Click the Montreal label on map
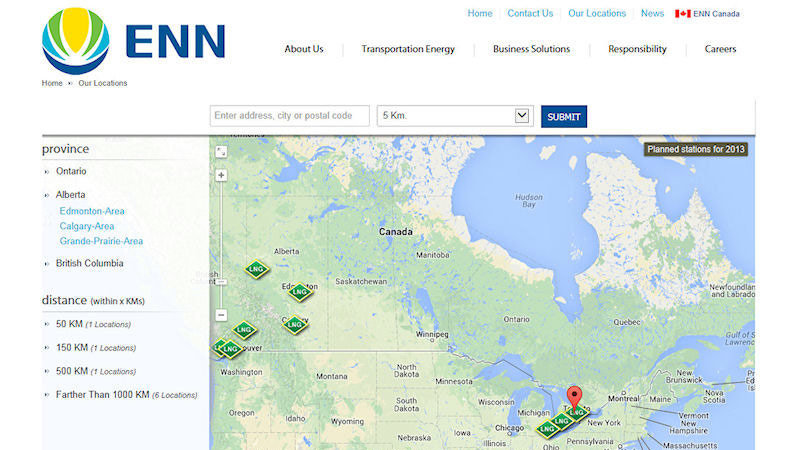Screen dimensions: 800x450 tap(623, 398)
